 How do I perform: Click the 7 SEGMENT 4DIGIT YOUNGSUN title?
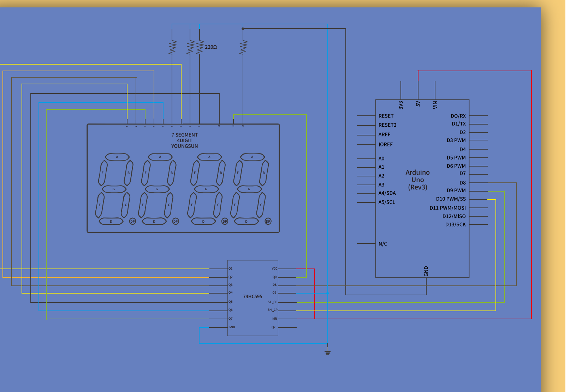click(x=184, y=140)
